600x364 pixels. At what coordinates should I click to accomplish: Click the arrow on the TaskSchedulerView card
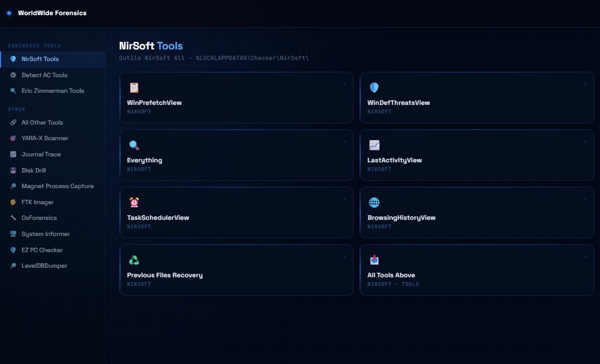coord(345,199)
